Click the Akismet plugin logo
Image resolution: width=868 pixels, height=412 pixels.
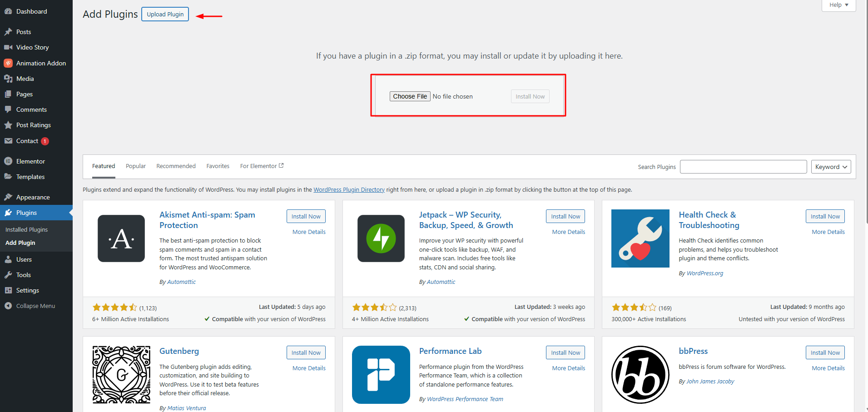click(x=121, y=238)
